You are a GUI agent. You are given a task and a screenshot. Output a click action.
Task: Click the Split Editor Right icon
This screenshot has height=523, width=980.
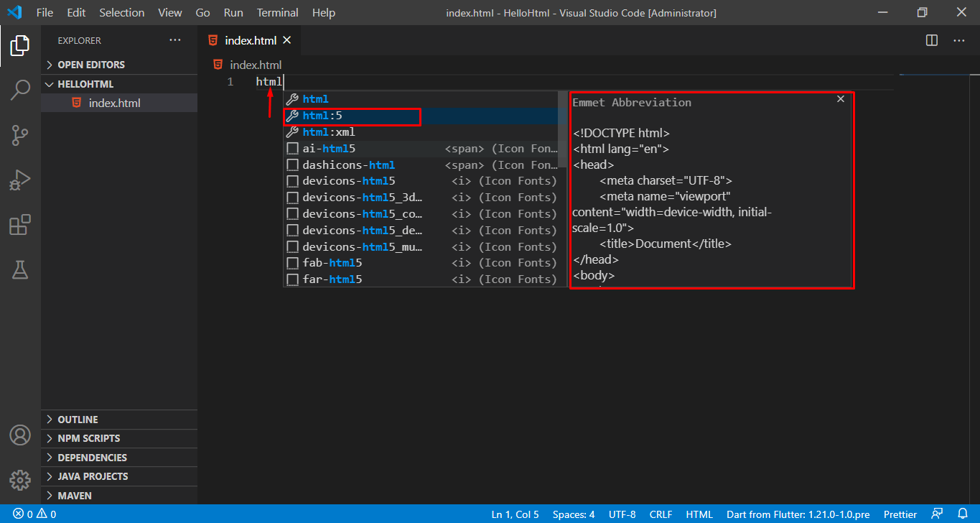click(932, 41)
